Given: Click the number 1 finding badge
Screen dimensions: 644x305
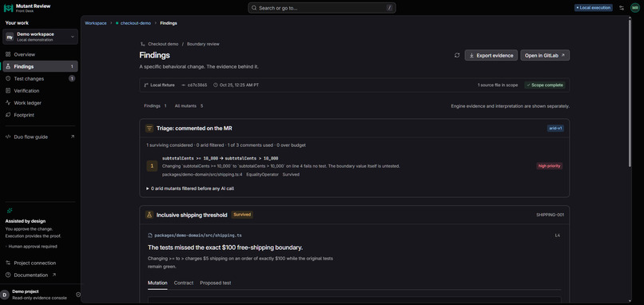Looking at the screenshot, I should click(152, 166).
